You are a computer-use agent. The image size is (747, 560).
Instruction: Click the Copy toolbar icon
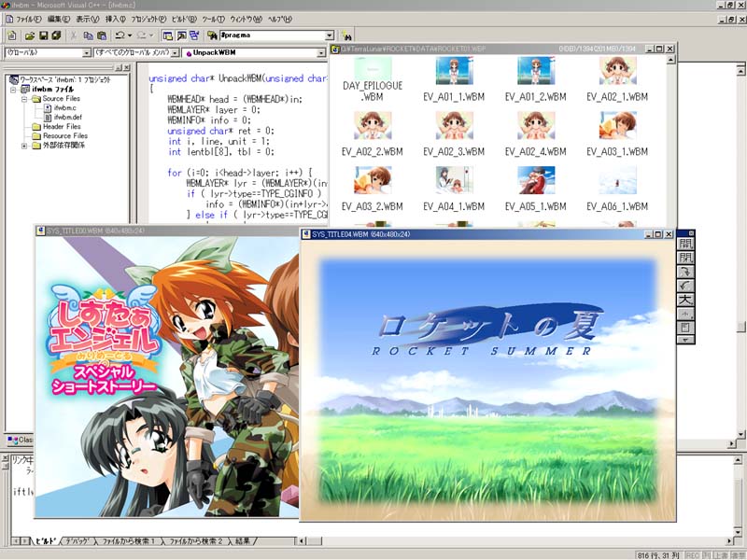[88, 35]
